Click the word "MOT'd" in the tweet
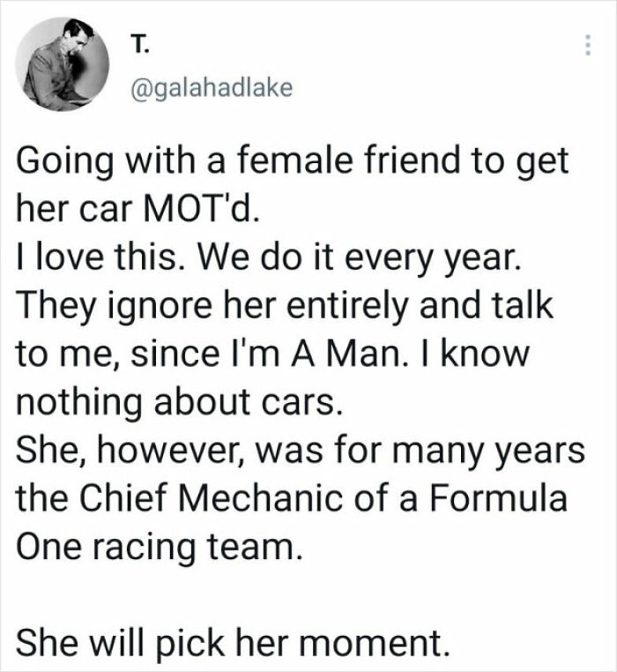Viewport: 617px width, 672px height. point(219,213)
